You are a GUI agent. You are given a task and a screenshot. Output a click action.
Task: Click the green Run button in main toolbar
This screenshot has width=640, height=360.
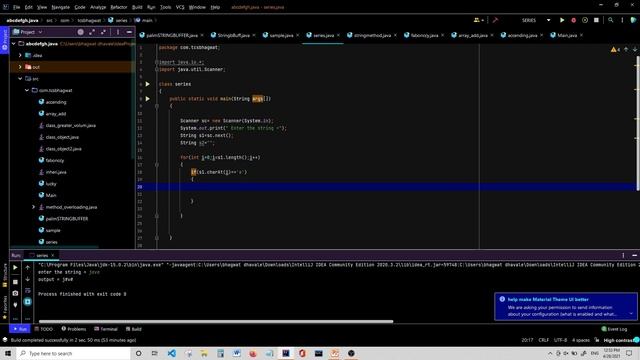(562, 20)
